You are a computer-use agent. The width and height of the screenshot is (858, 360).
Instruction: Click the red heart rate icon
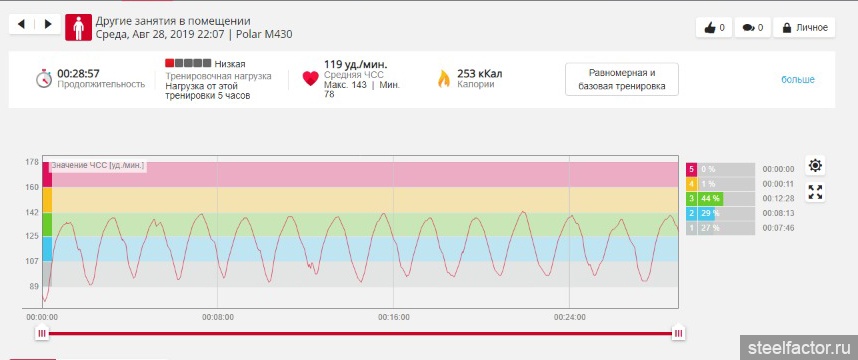[310, 79]
